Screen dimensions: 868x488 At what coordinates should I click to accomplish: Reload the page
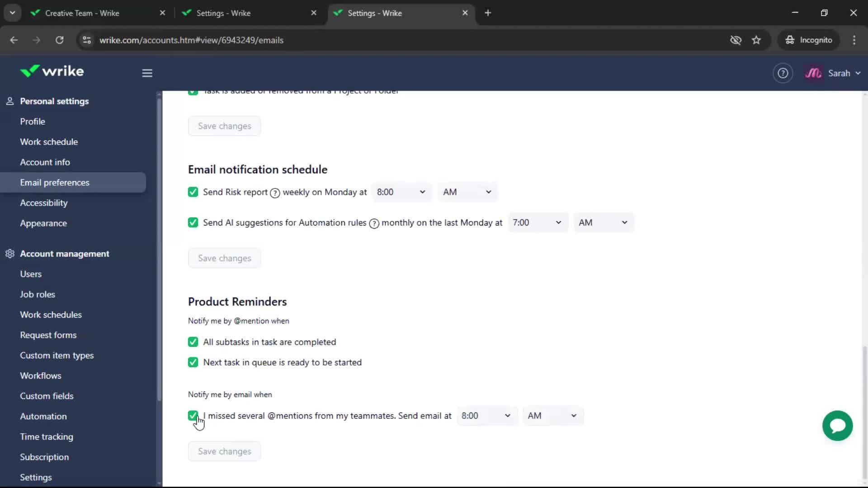(59, 40)
